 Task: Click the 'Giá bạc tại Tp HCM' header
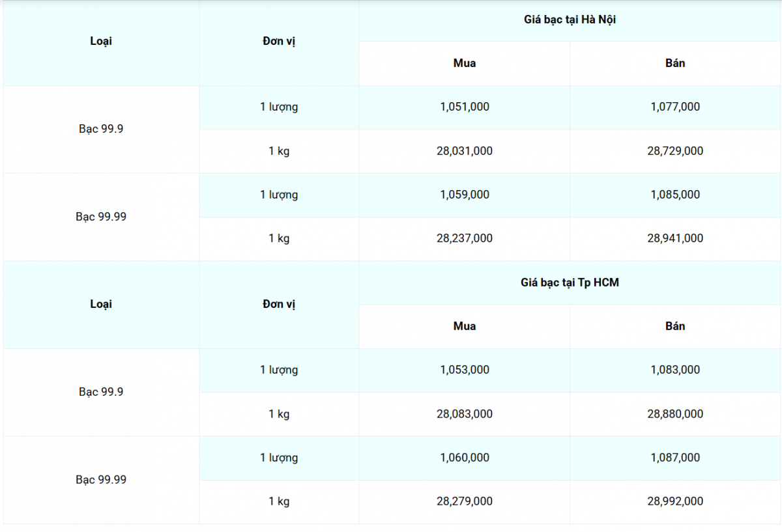(570, 283)
